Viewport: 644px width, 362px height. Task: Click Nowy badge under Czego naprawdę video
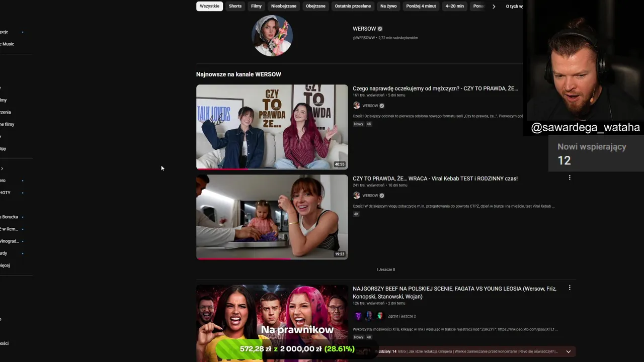[358, 124]
